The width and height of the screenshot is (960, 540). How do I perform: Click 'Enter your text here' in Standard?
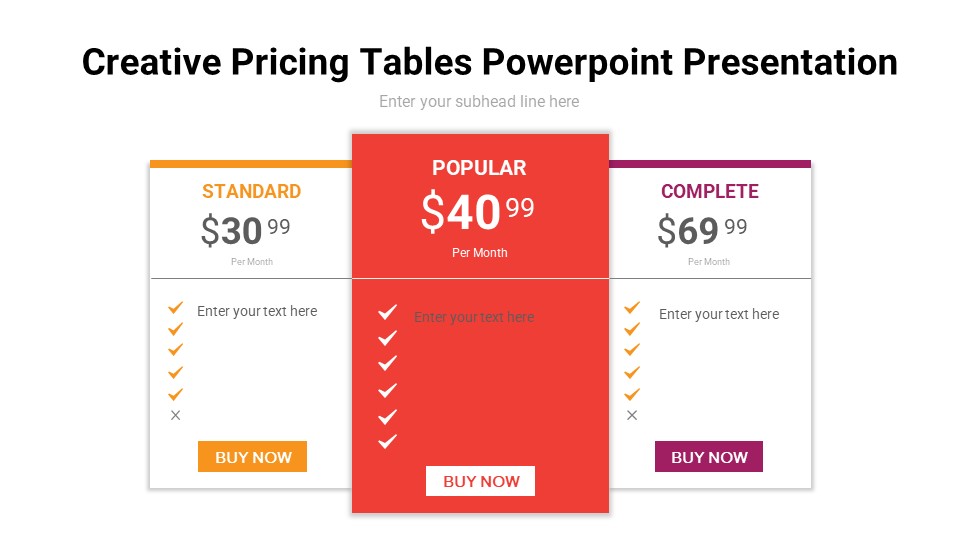pyautogui.click(x=257, y=311)
